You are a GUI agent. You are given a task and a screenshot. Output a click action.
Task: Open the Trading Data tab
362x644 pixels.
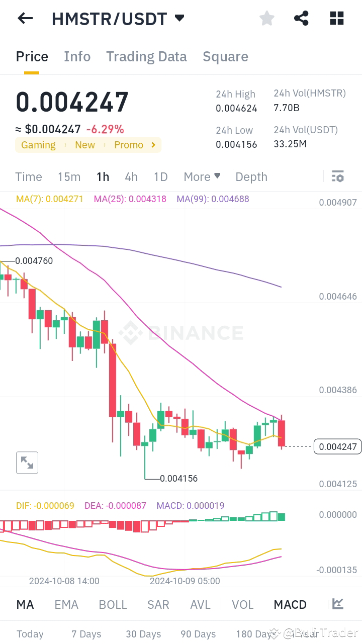tap(146, 56)
